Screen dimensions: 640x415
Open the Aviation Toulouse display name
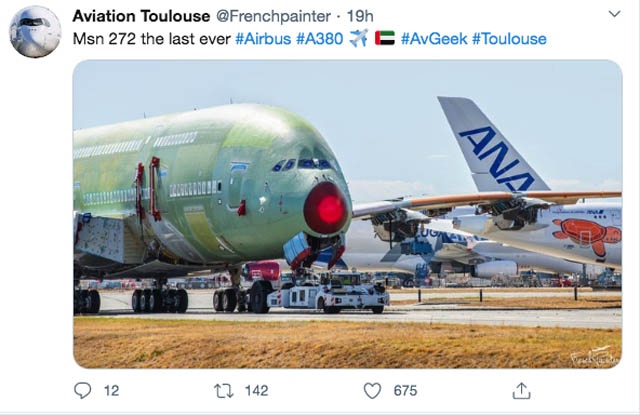point(141,17)
